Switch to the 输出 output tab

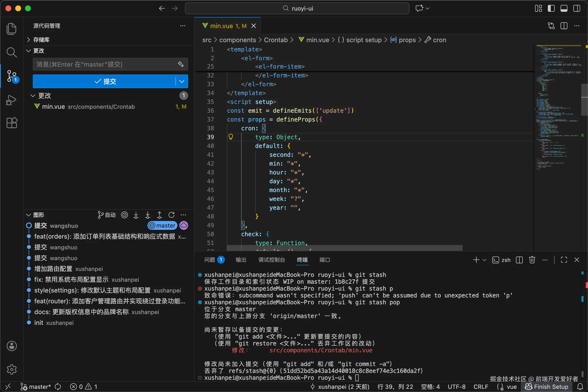pos(241,260)
